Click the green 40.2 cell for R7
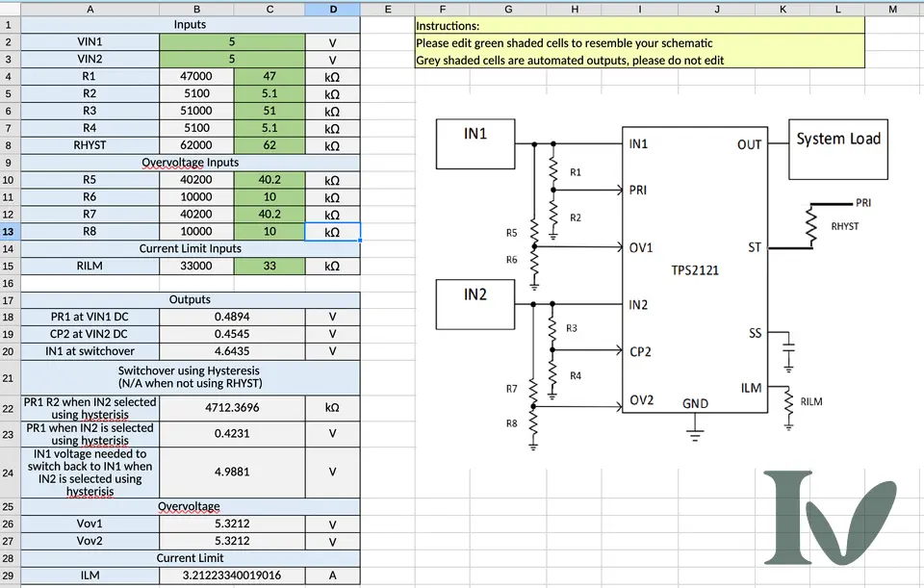Viewport: 924px width, 588px height. tap(269, 214)
